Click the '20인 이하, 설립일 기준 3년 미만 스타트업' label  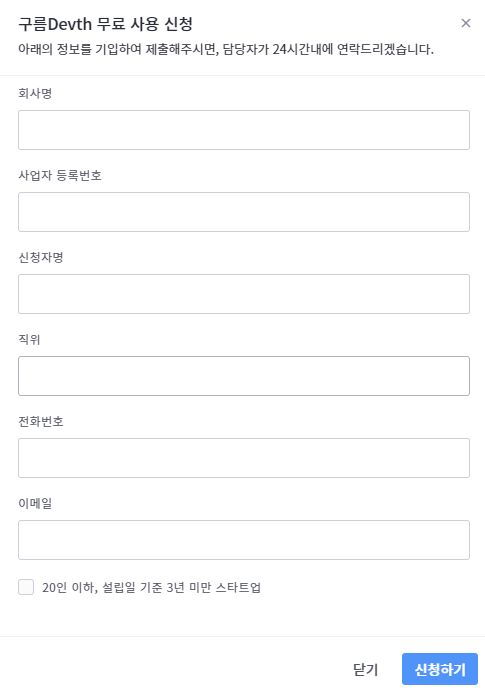point(151,588)
